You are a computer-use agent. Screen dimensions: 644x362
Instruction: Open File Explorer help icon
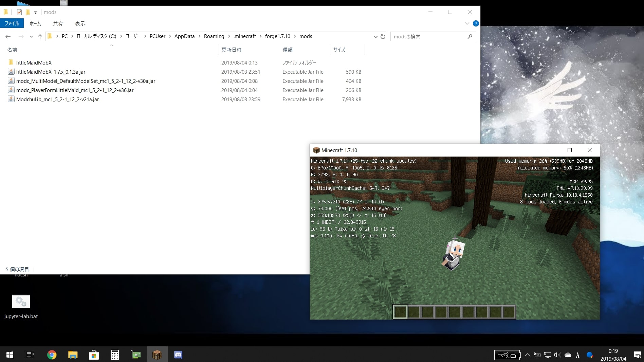(476, 23)
